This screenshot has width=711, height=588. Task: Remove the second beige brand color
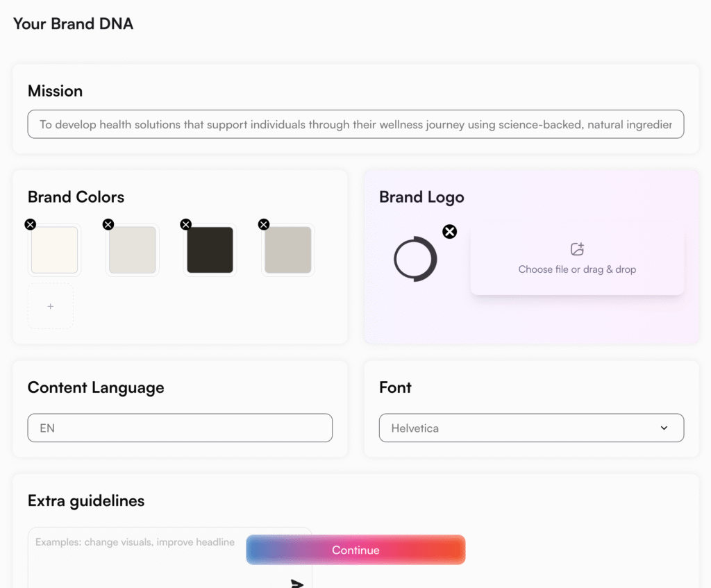click(108, 224)
